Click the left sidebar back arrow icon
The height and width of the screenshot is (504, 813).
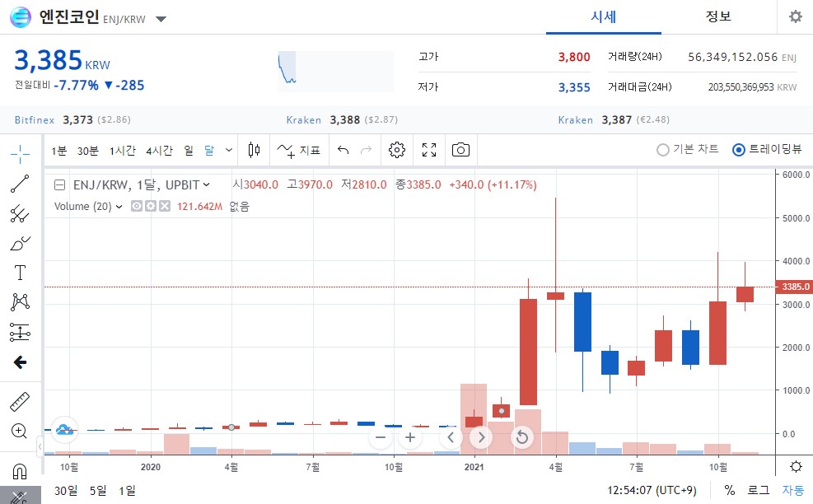(x=20, y=362)
